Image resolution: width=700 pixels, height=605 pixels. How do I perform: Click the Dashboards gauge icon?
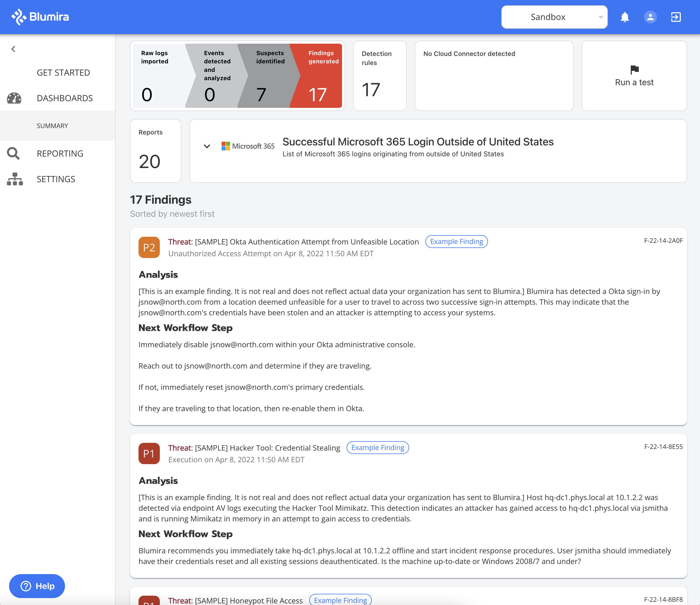click(x=14, y=98)
